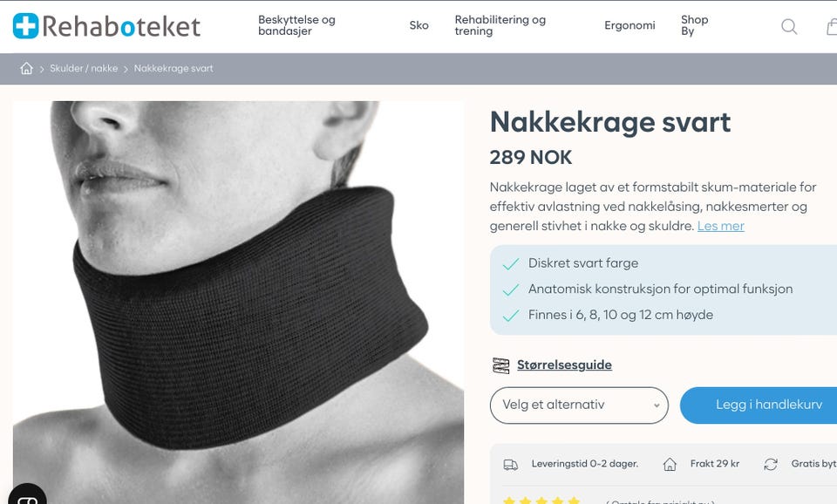Click the free exchange arrows icon
This screenshot has width=837, height=504.
point(770,465)
